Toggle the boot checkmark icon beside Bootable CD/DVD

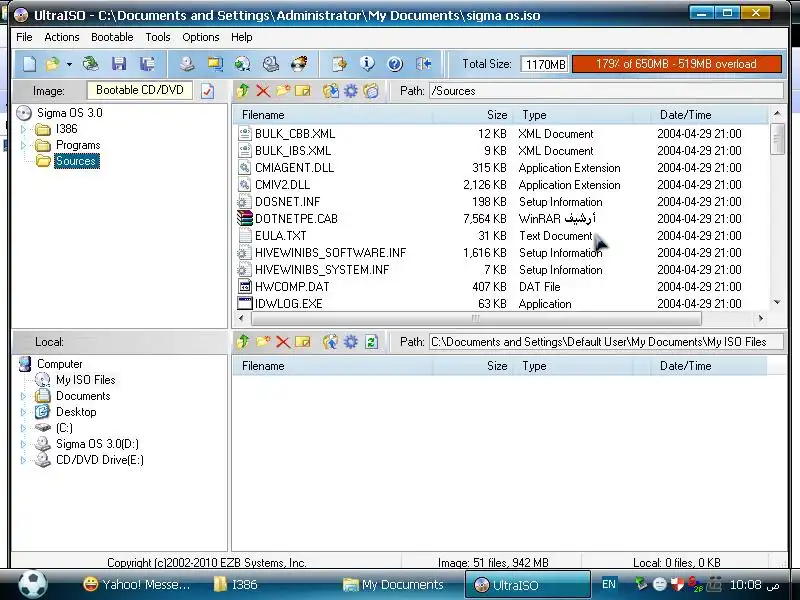coord(208,91)
